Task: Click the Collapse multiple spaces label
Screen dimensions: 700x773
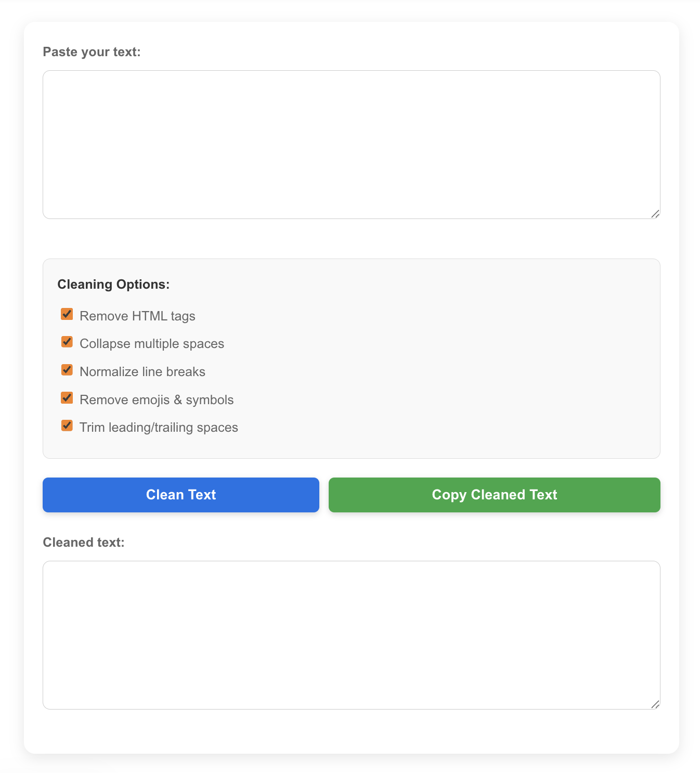Action: [x=151, y=343]
